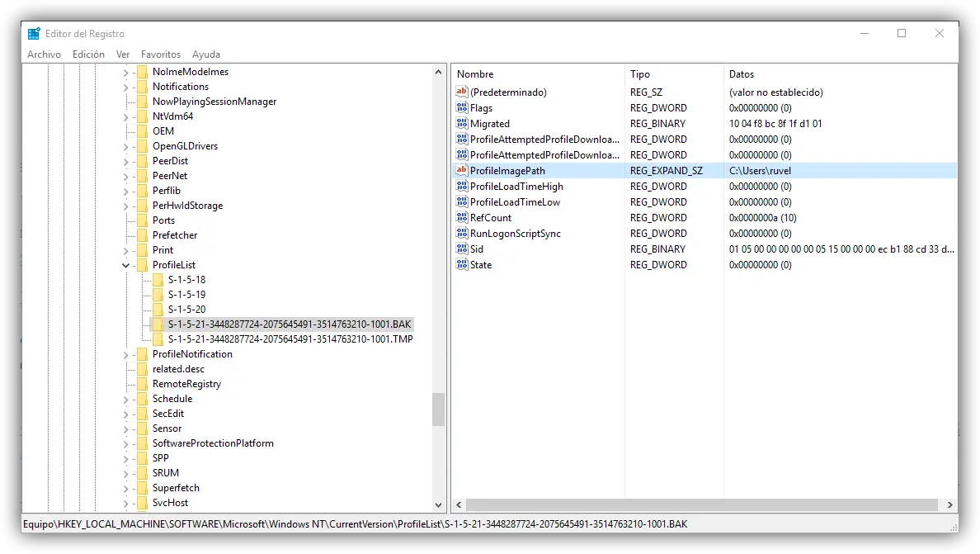Click the tree vertical scrollbar thumb
The width and height of the screenshot is (980, 554).
click(438, 410)
